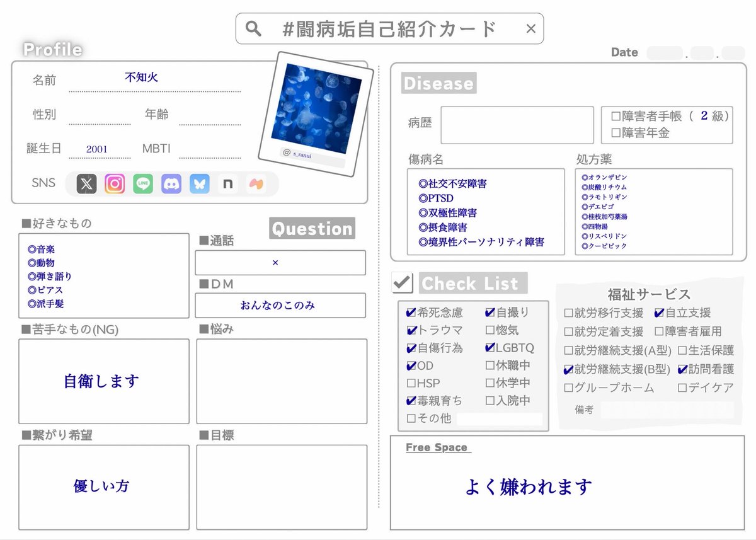The height and width of the screenshot is (540, 756).
Task: Check the 休学中 checkbox
Action: (490, 382)
